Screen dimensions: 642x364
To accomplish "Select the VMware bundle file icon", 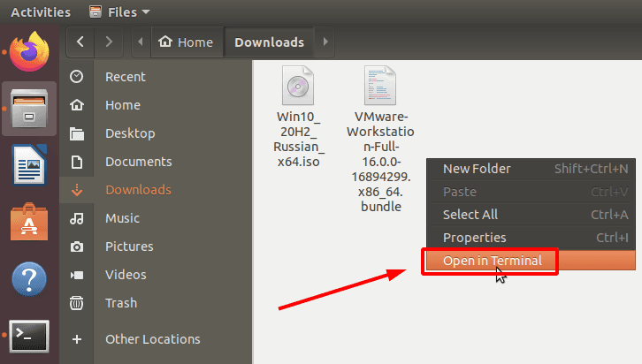I will 380,86.
